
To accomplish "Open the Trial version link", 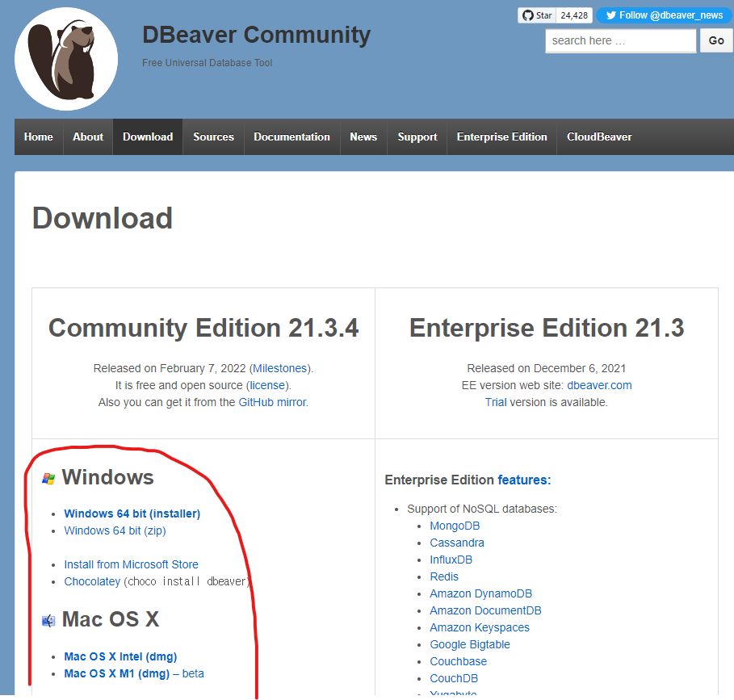I will click(496, 402).
